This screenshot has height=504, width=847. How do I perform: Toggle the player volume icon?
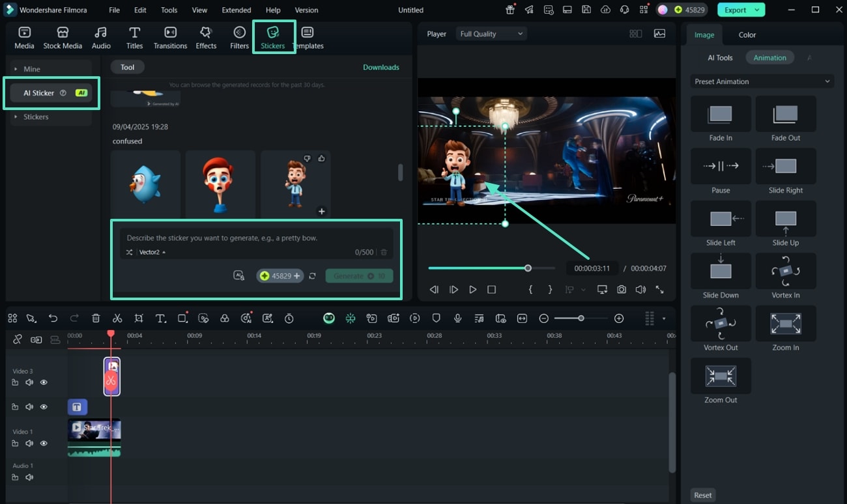pos(640,289)
